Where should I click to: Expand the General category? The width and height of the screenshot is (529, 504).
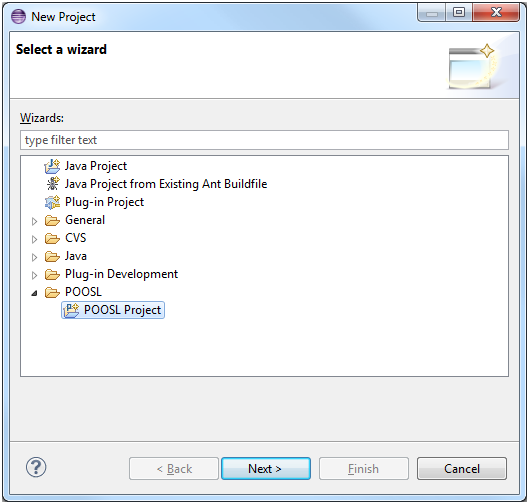coord(34,221)
